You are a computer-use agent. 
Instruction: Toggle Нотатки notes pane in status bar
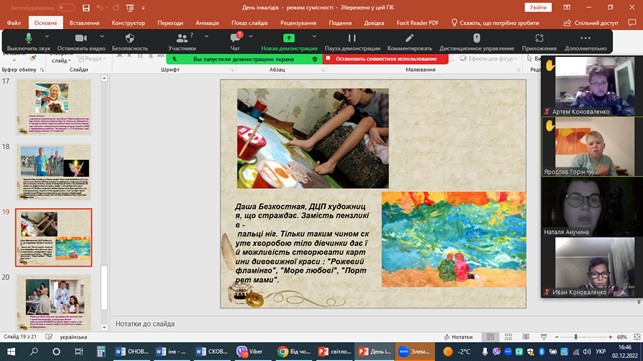tap(458, 337)
